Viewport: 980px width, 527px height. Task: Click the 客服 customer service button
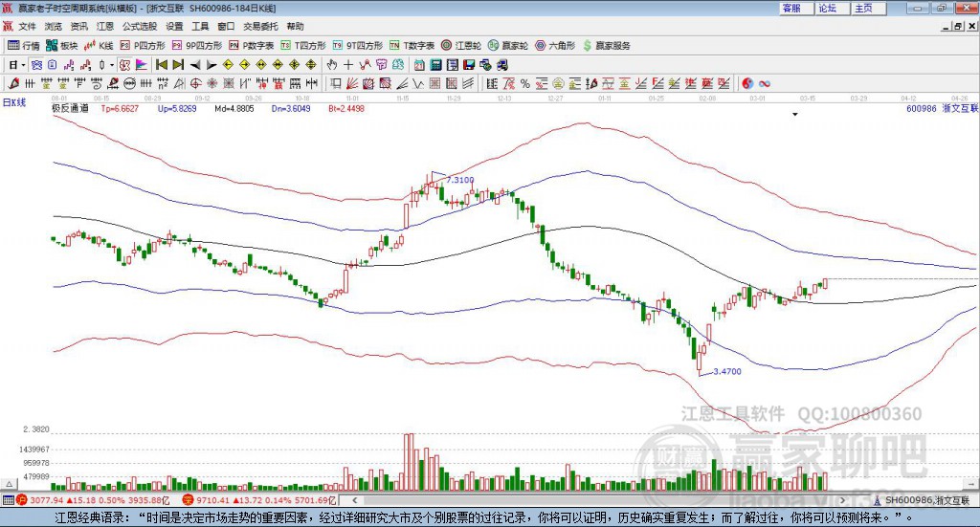pos(796,8)
